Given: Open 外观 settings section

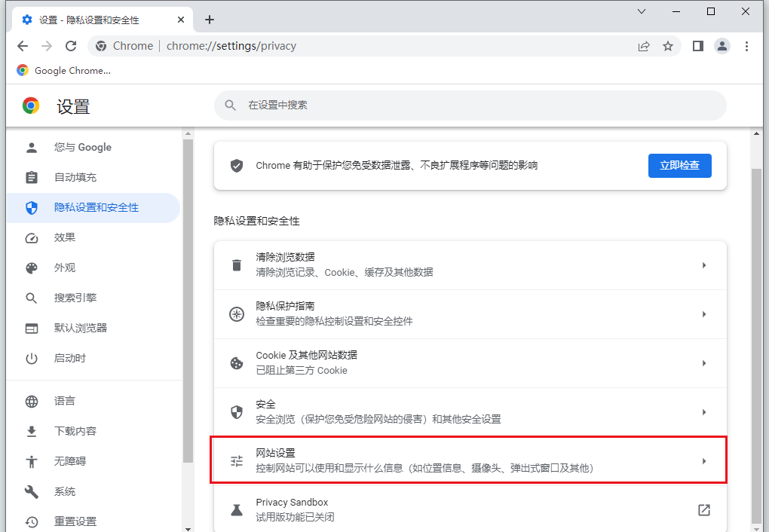Looking at the screenshot, I should [x=65, y=268].
